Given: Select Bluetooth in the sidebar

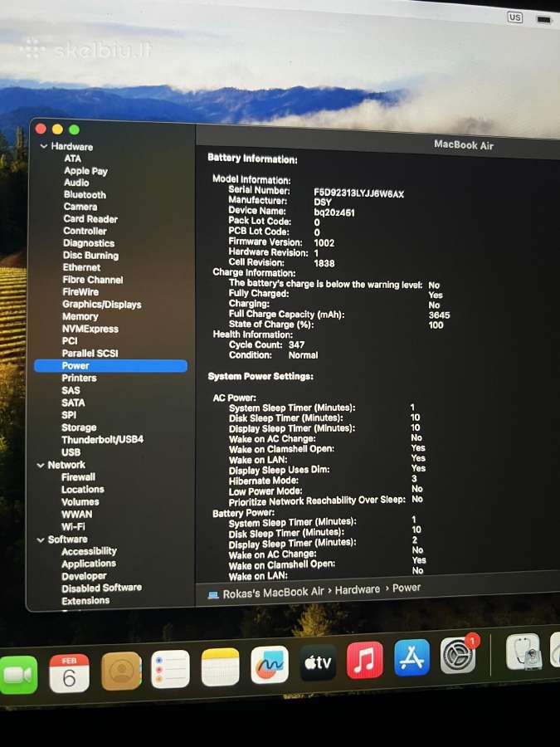Looking at the screenshot, I should [85, 194].
